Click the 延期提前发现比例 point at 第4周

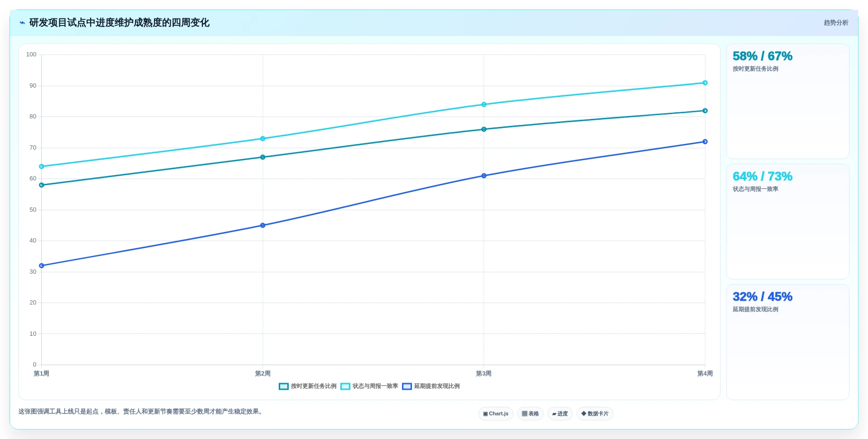coord(705,142)
